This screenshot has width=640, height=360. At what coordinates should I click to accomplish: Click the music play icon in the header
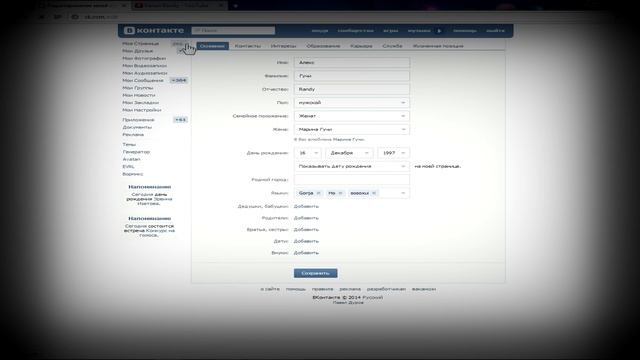click(x=440, y=31)
